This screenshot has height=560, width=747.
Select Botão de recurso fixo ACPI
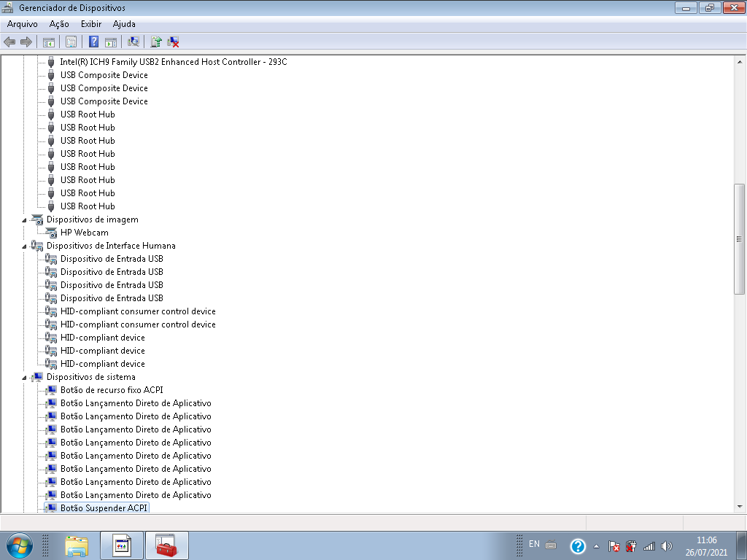112,390
